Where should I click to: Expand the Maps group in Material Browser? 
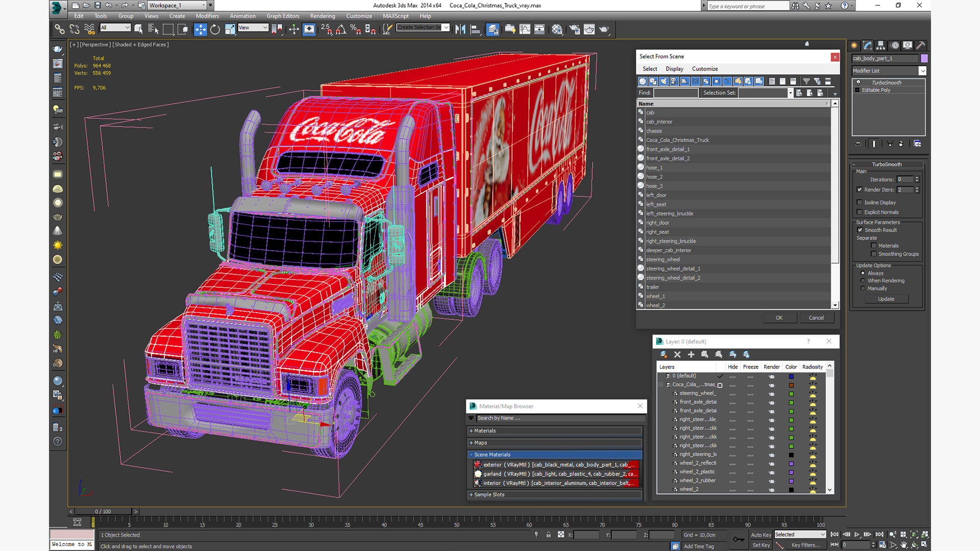555,443
